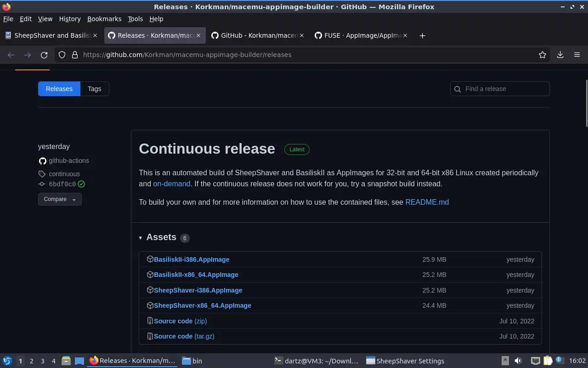The height and width of the screenshot is (368, 588).
Task: Open the Firefox downloads panel
Action: pyautogui.click(x=560, y=55)
